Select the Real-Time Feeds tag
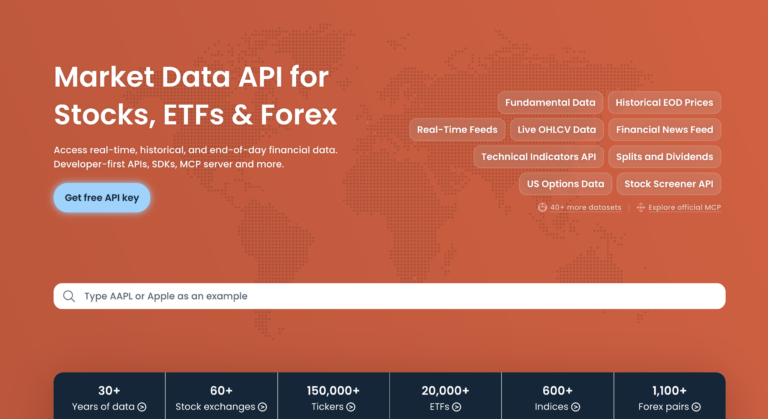 point(457,129)
